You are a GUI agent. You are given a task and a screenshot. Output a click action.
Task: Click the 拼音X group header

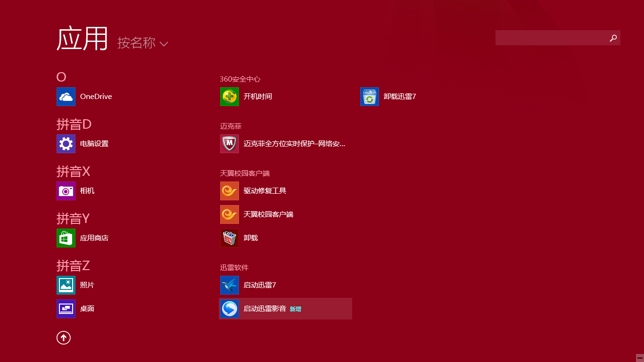tap(74, 172)
